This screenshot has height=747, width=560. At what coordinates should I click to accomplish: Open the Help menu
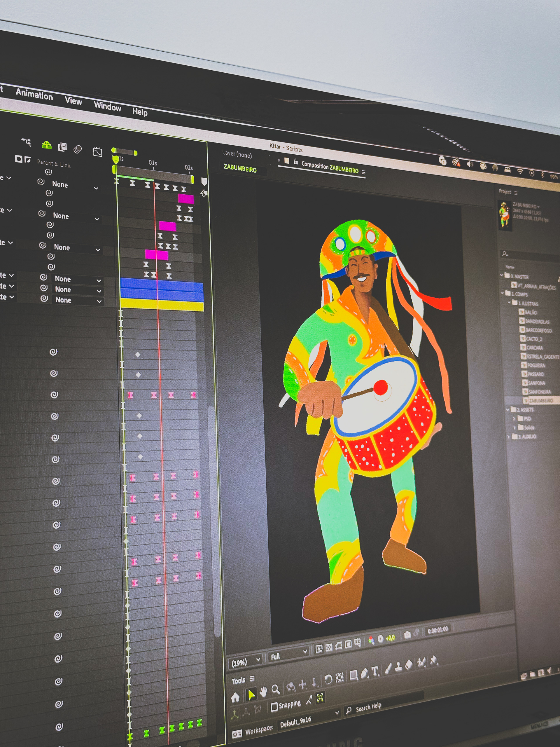(x=140, y=111)
